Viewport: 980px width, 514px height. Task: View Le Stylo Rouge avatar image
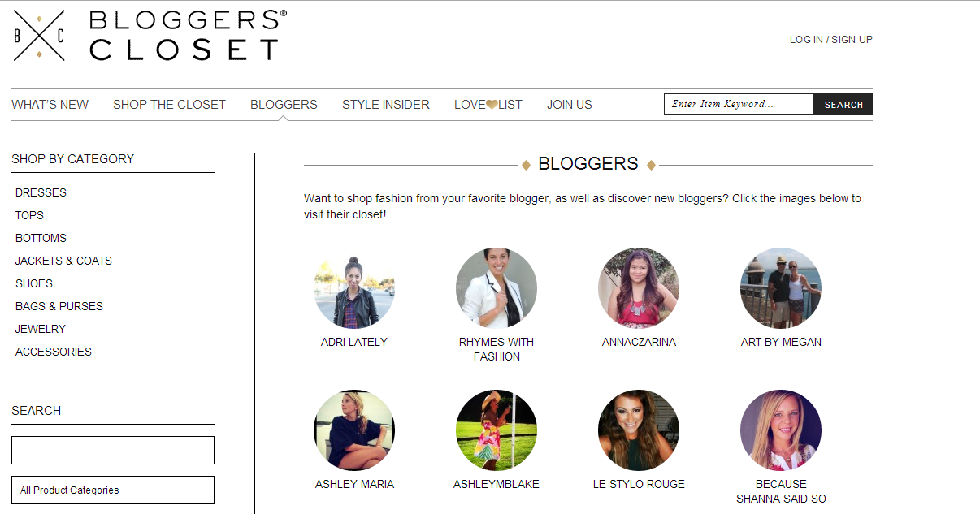coord(639,430)
